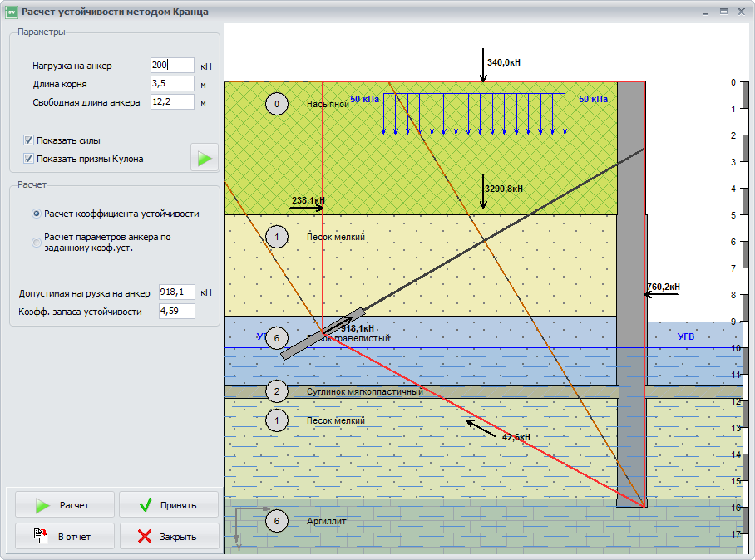Click the Закрыть button
Screen dimensions: 755x560
[169, 537]
